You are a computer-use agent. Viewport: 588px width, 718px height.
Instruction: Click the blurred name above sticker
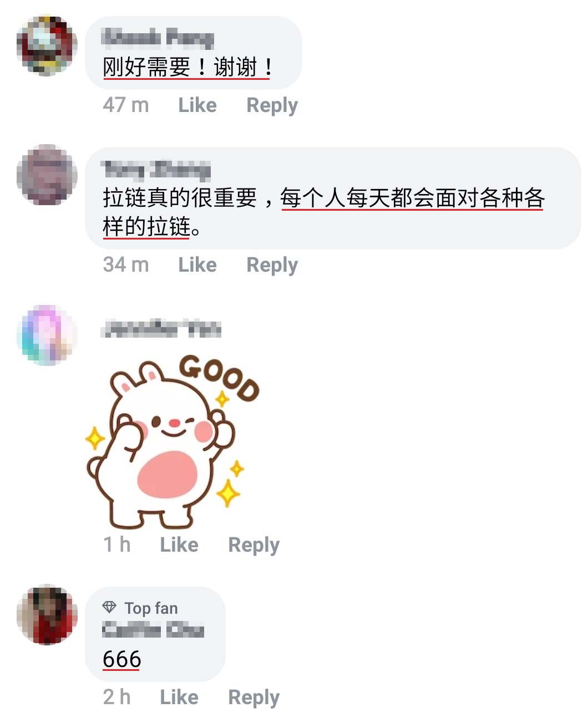161,329
